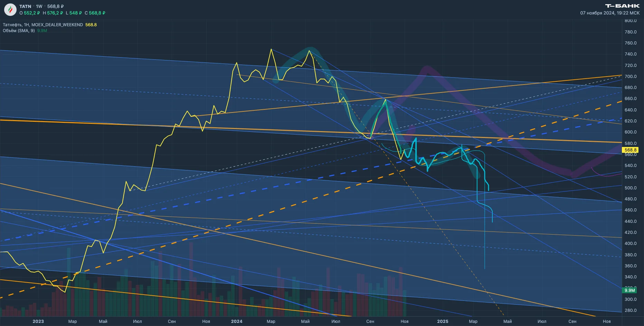The width and height of the screenshot is (644, 326).
Task: Click the 600.0 price axis label
Action: [x=631, y=132]
